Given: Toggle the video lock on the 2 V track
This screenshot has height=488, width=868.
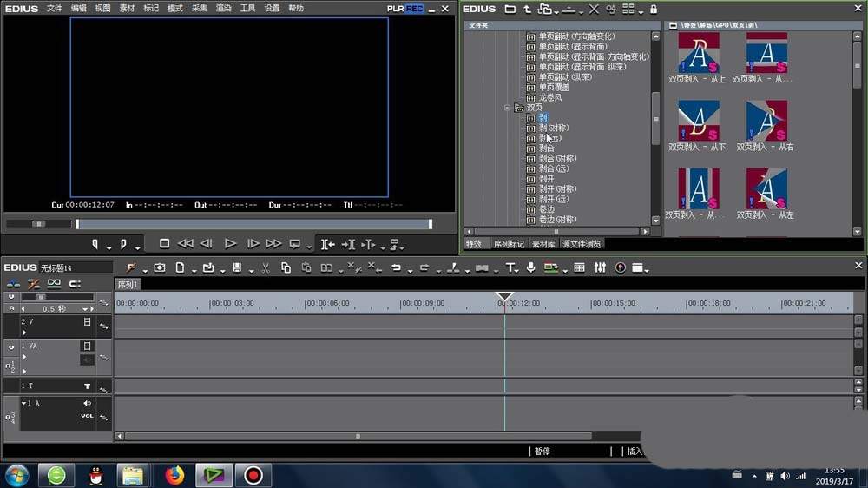Looking at the screenshot, I should tap(87, 321).
